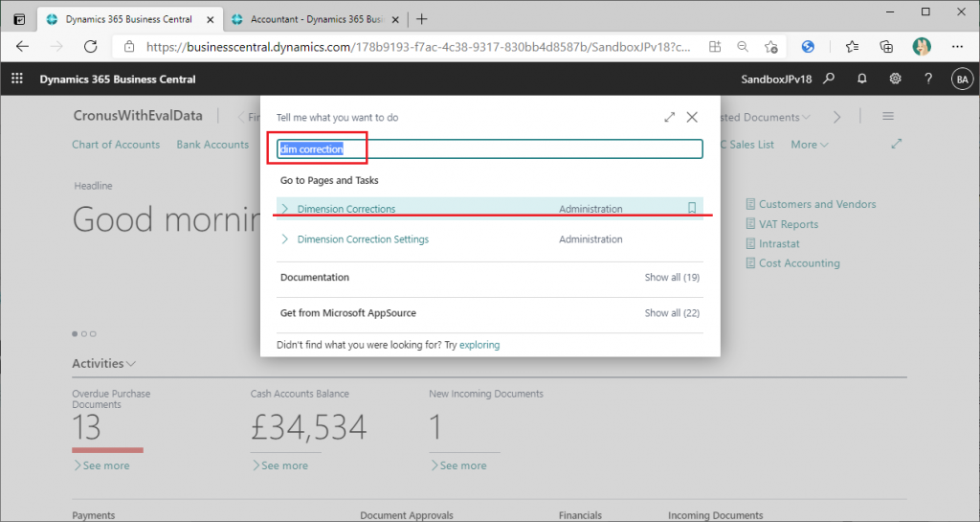Viewport: 980px width, 522px height.
Task: Show all 22 AppSource results
Action: (672, 312)
